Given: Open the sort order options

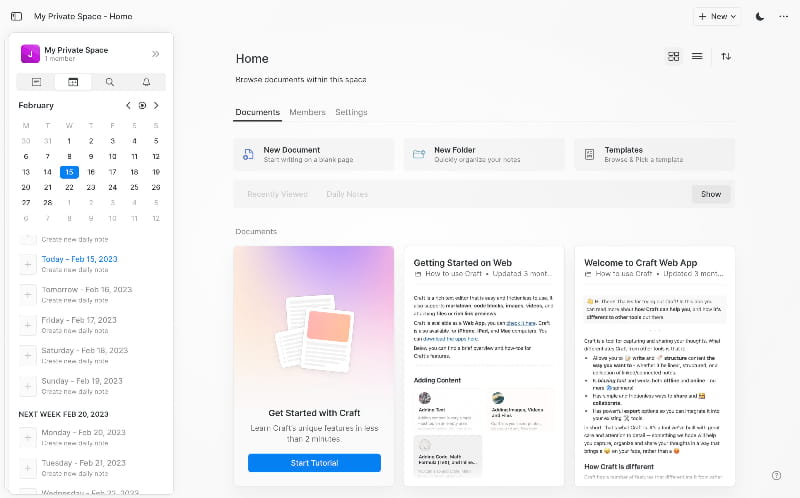Looking at the screenshot, I should 726,56.
